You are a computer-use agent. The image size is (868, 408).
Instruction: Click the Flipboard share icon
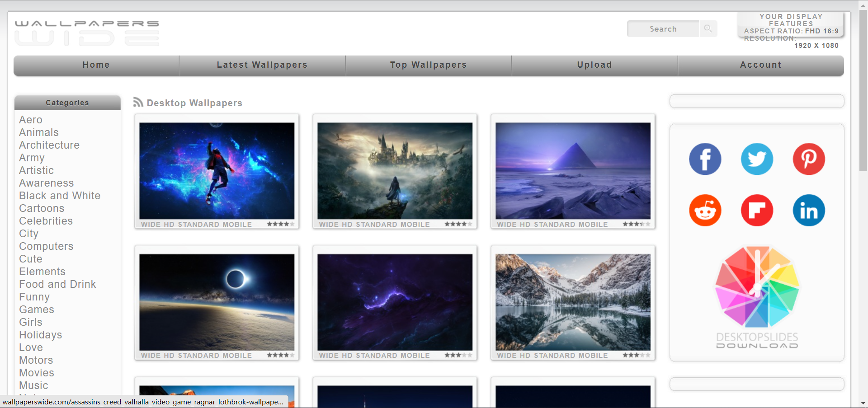pyautogui.click(x=757, y=211)
